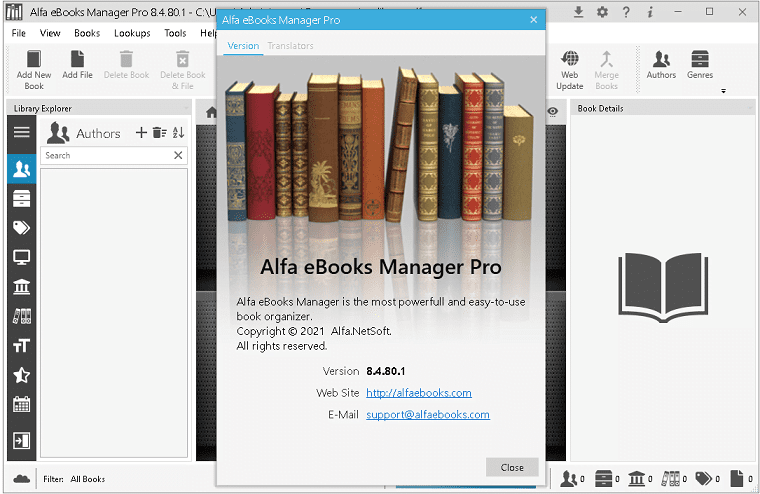Screen dimensions: 760x494
Task: Expand the toolbar overflow arrow
Action: tap(723, 91)
